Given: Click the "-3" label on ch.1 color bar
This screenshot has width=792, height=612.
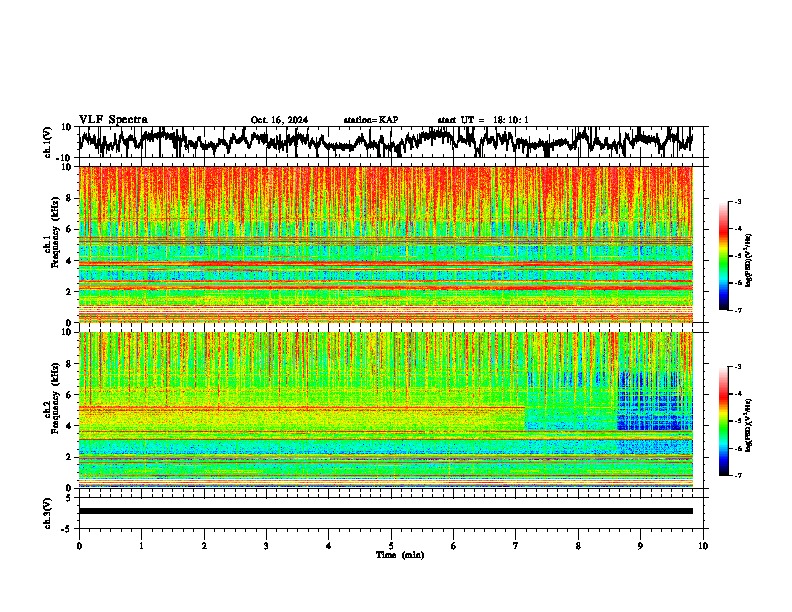Looking at the screenshot, I should click(738, 201).
